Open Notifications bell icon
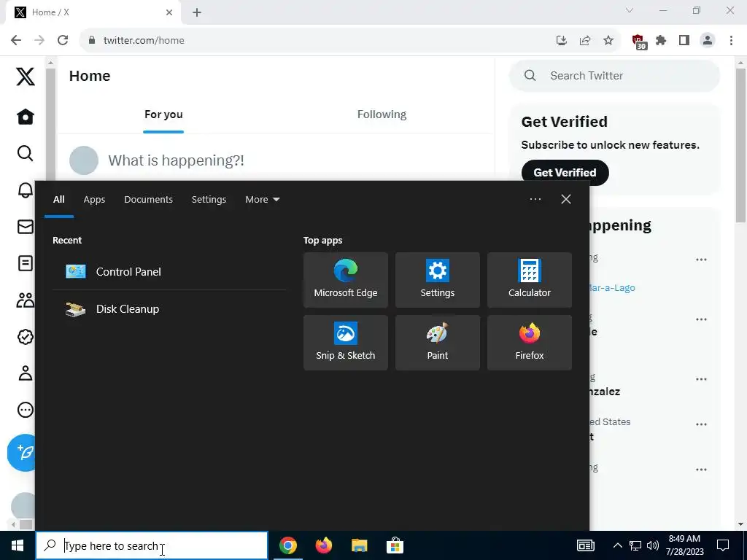The height and width of the screenshot is (560, 747). point(26,190)
